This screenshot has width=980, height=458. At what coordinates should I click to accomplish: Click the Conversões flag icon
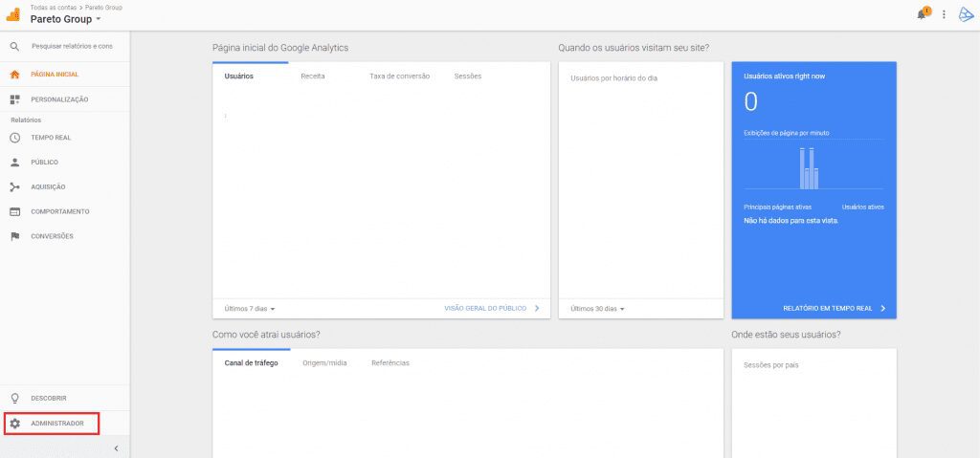[14, 236]
